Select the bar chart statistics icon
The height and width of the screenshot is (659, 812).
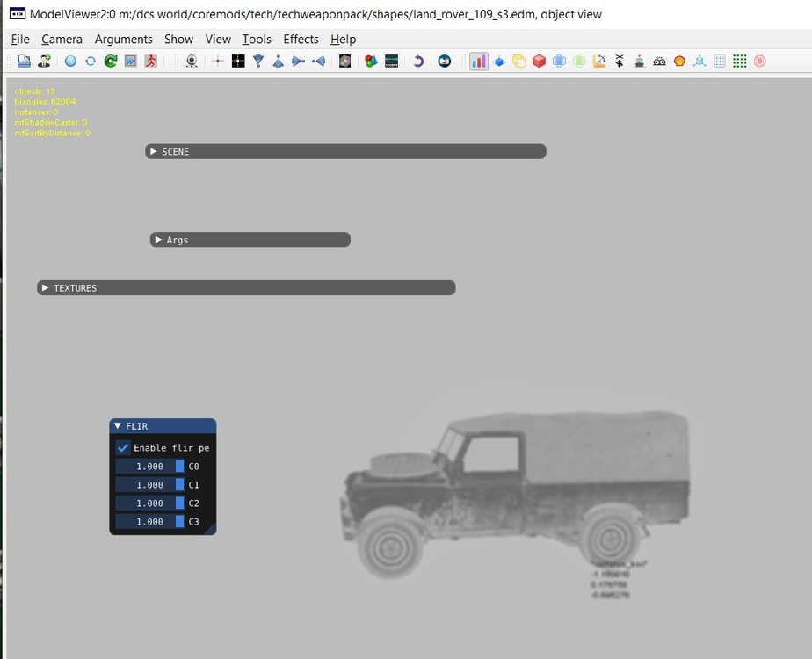point(477,62)
